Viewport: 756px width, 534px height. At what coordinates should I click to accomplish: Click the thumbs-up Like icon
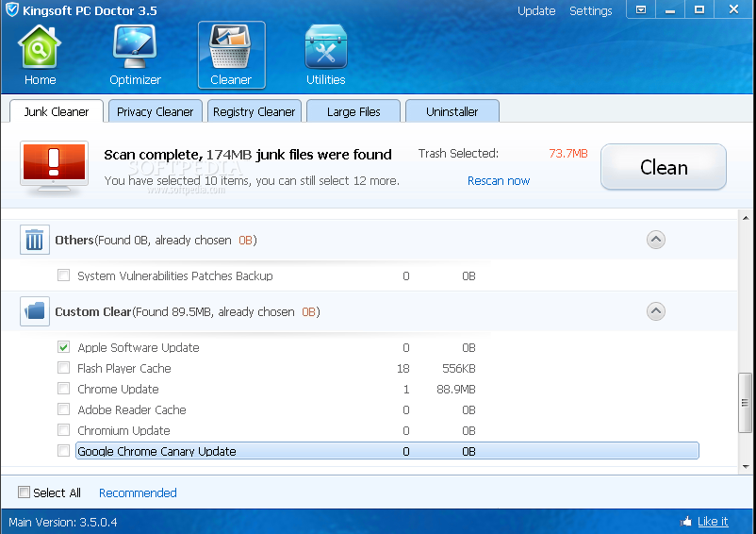686,522
